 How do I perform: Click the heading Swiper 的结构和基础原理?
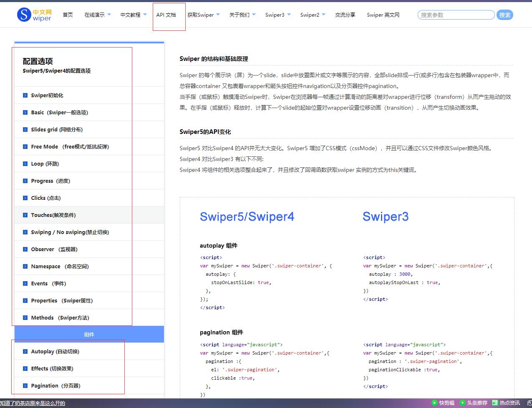(214, 59)
